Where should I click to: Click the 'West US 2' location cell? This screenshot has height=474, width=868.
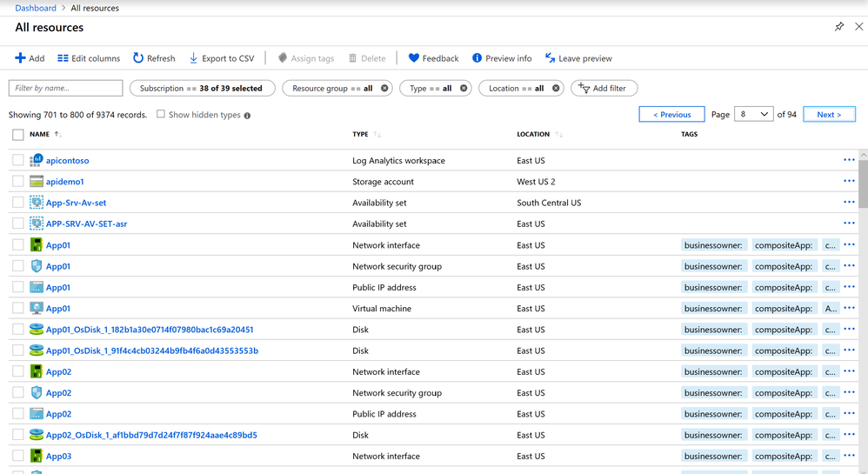pos(536,182)
